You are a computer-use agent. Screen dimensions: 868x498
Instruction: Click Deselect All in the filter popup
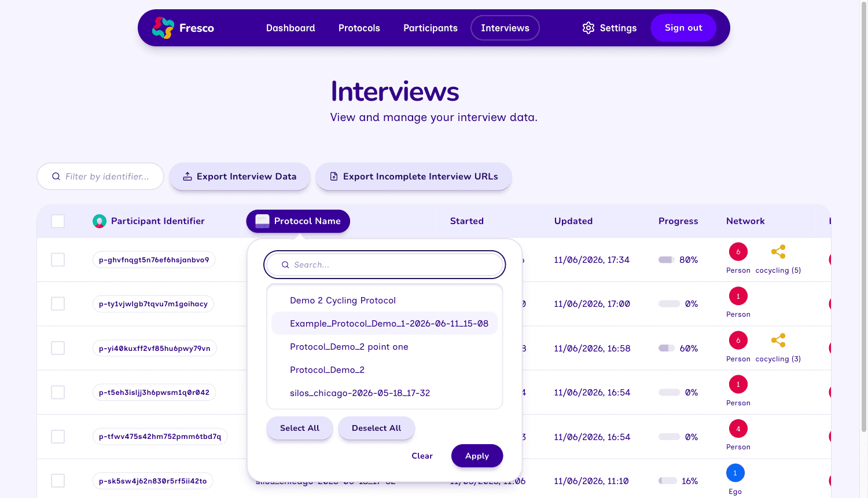tap(377, 428)
